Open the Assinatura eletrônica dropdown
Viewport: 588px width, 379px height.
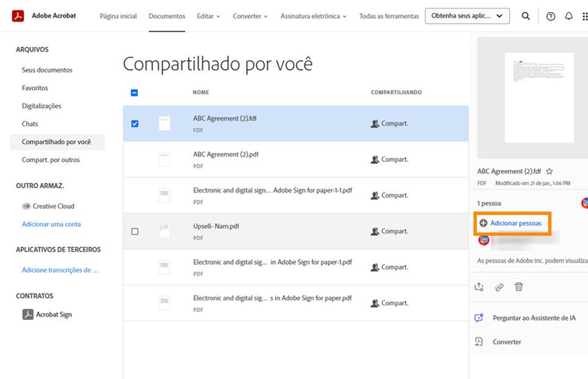coord(312,16)
